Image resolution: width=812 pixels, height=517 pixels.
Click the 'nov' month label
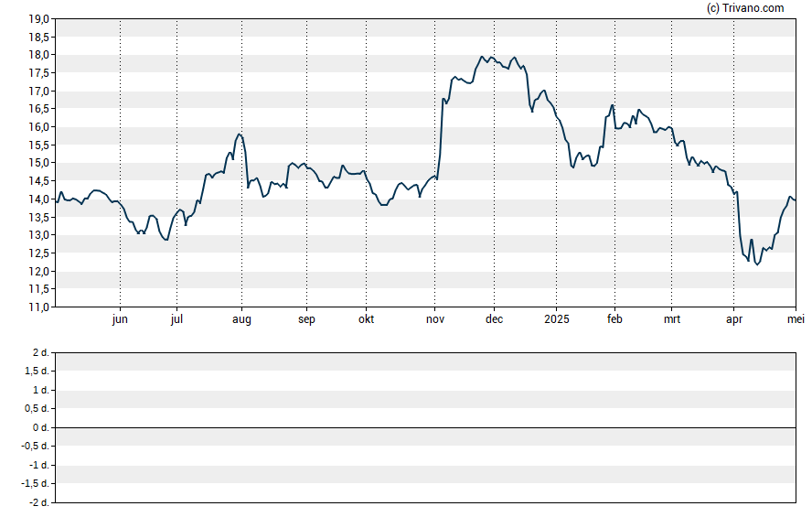pyautogui.click(x=435, y=319)
